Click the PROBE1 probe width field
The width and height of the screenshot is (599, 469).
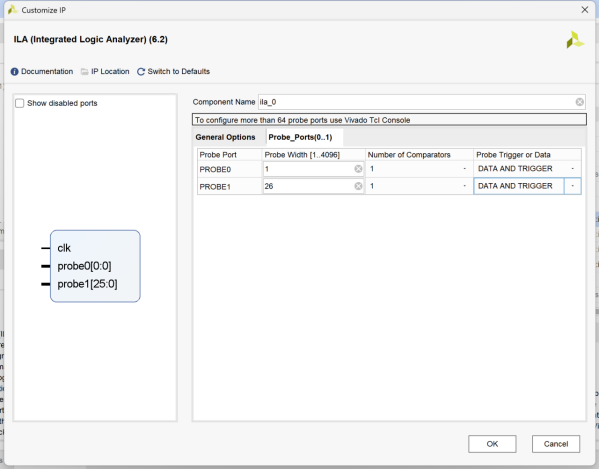click(x=313, y=186)
